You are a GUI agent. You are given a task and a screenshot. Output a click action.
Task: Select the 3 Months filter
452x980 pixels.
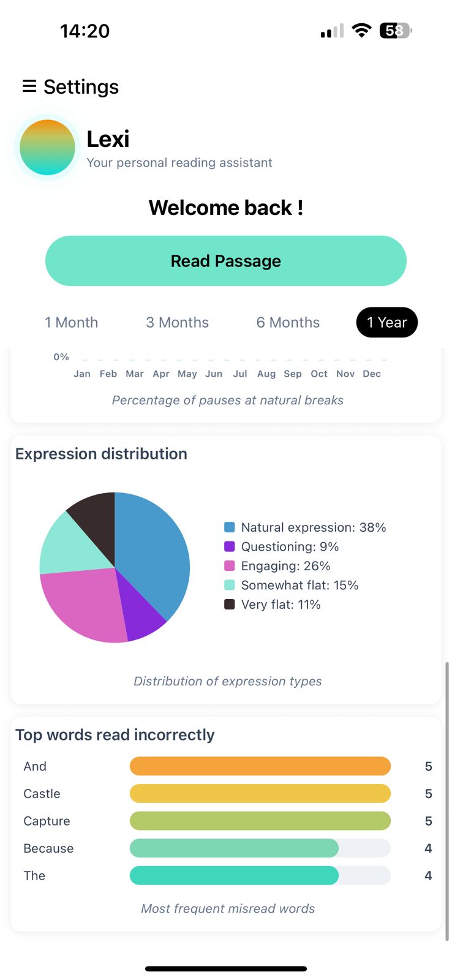coord(177,322)
